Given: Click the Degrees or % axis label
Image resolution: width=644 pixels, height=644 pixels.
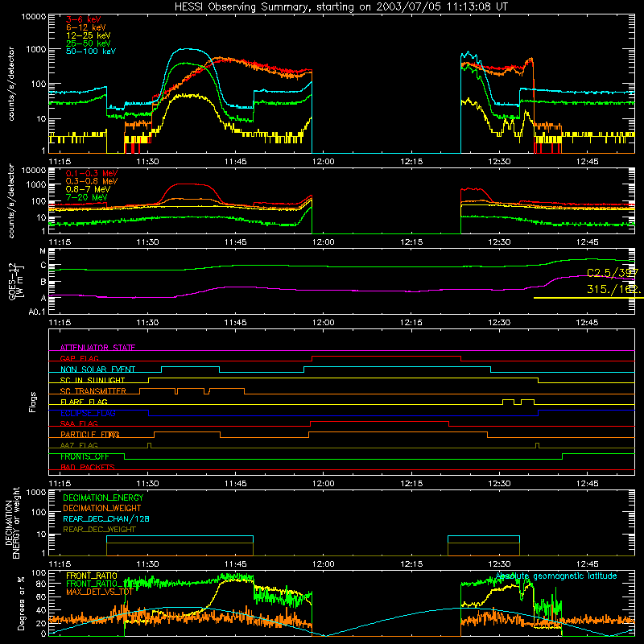Looking at the screenshot, I should 21,604.
